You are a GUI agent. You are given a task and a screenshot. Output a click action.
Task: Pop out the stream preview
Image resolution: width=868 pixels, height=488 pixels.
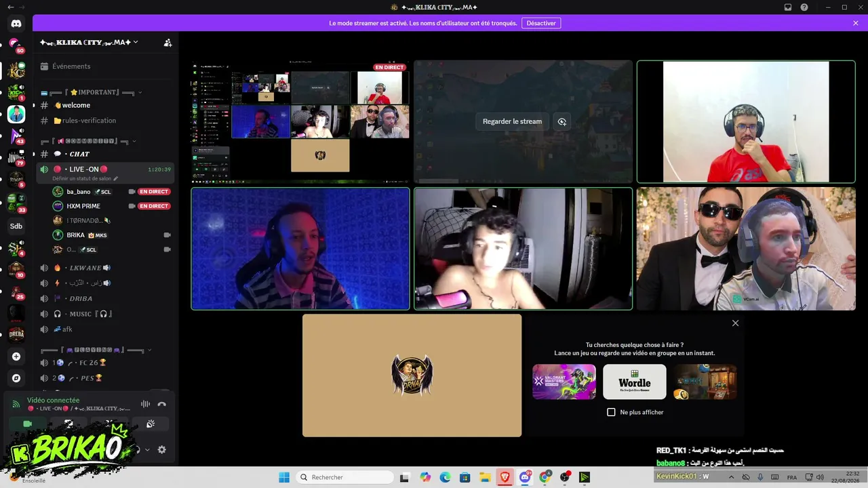click(x=562, y=122)
